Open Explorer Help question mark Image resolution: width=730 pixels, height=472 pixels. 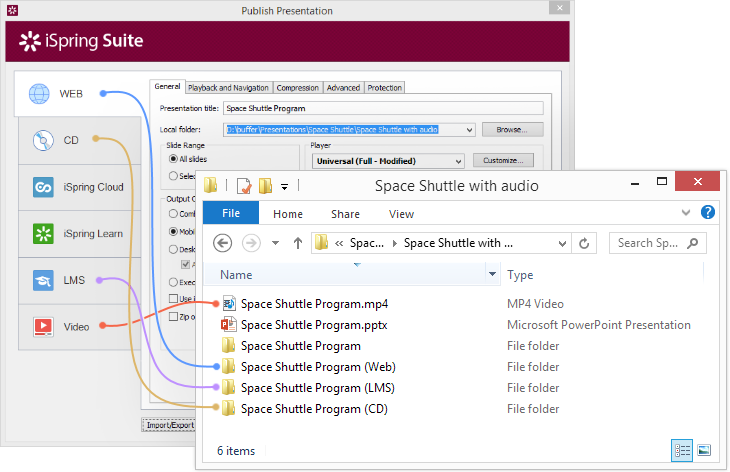coord(708,212)
